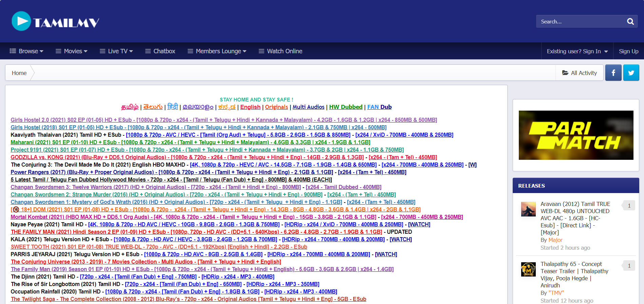Viewport: 644px width, 304px height.
Task: Open the HW Dubbed category link
Action: pyautogui.click(x=346, y=107)
